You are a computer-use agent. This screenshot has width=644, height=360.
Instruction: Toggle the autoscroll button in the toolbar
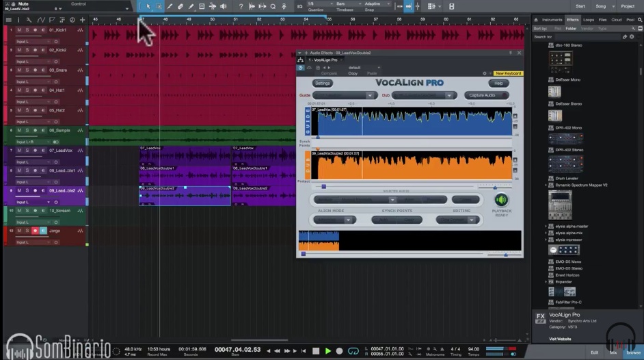(x=408, y=6)
